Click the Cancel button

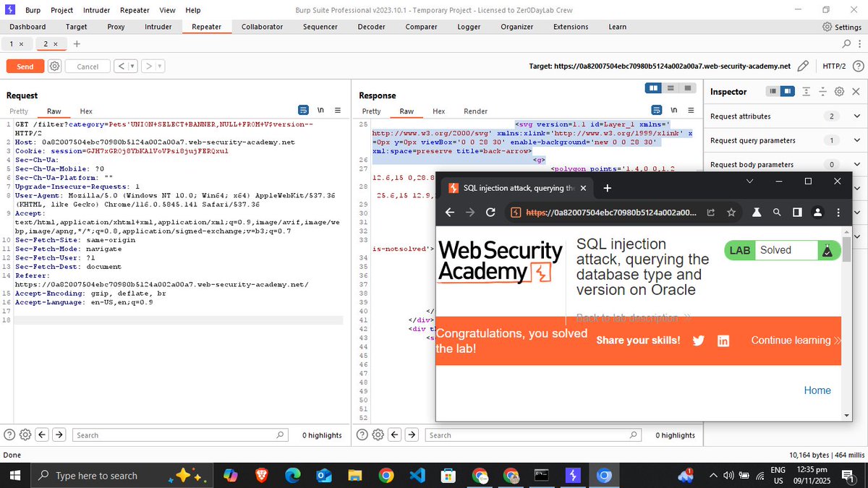coord(88,67)
